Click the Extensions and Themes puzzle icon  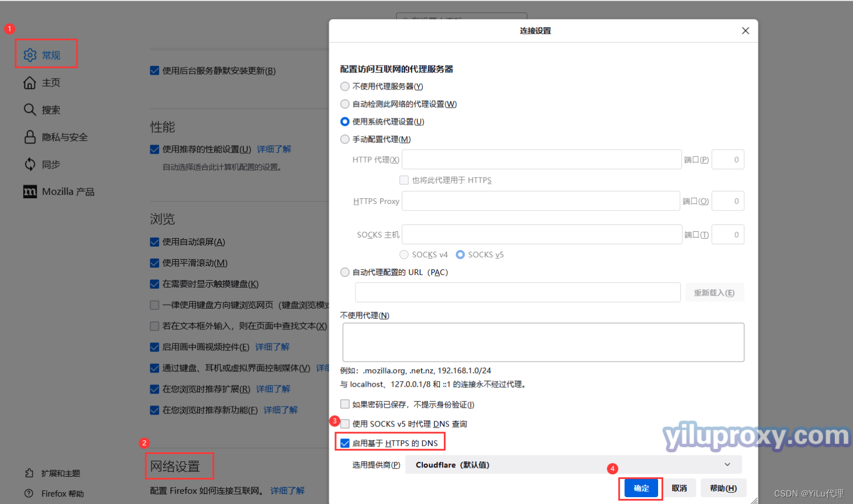click(x=29, y=473)
